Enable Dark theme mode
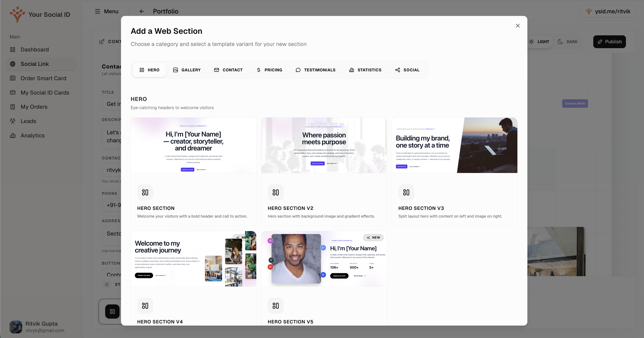The height and width of the screenshot is (338, 644). [x=568, y=42]
